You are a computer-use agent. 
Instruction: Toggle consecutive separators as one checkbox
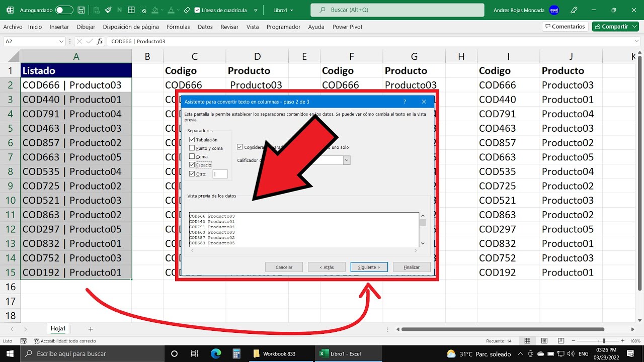coord(240,147)
